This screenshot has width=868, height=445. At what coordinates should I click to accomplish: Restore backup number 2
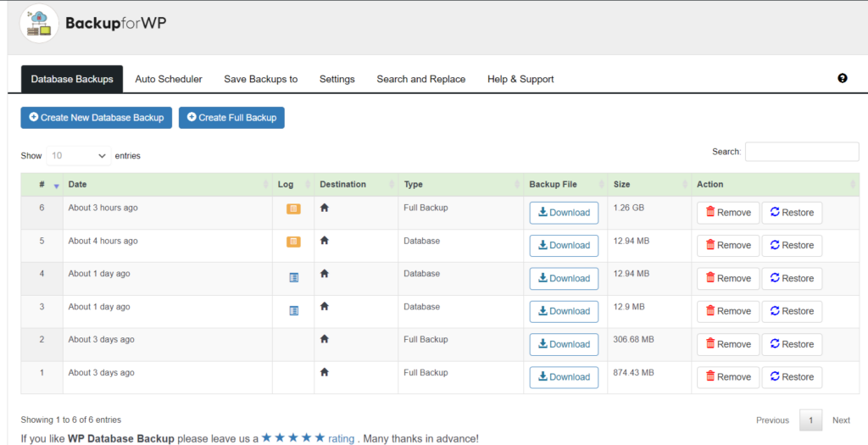tap(793, 344)
